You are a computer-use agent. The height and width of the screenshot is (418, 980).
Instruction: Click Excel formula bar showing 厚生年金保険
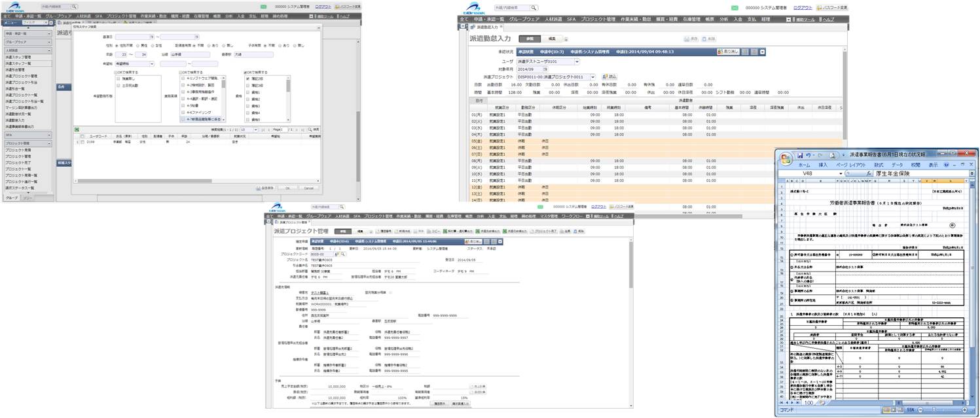pos(922,173)
